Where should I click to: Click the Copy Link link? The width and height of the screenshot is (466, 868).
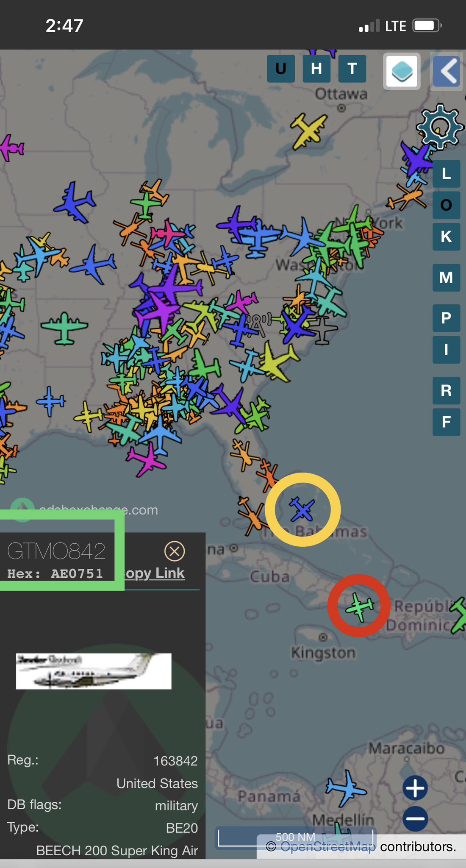[x=155, y=573]
